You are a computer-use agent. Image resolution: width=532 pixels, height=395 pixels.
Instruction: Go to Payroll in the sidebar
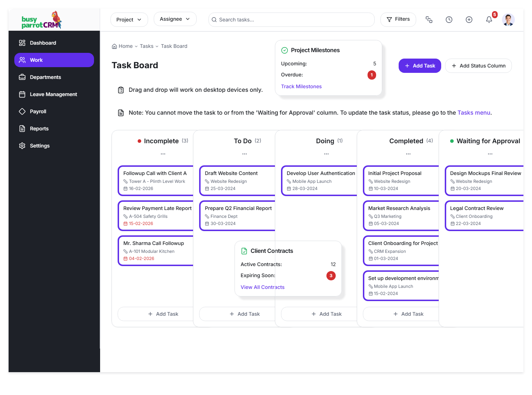coord(38,111)
